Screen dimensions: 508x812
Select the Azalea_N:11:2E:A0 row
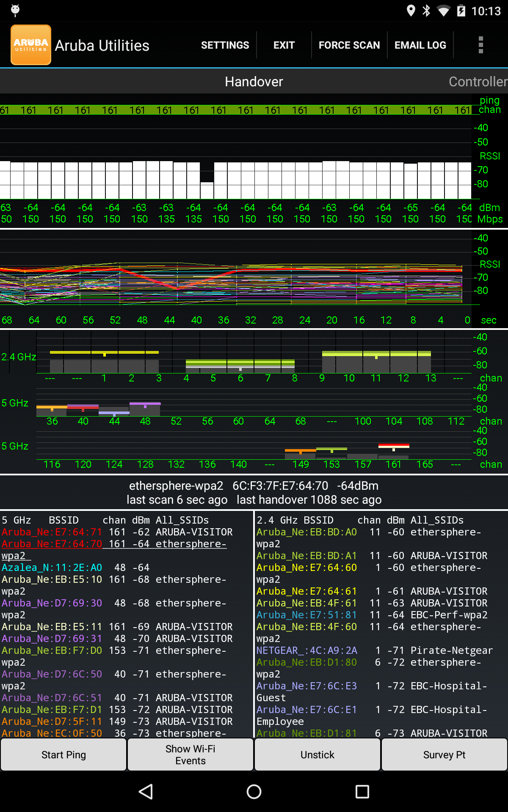[x=76, y=568]
